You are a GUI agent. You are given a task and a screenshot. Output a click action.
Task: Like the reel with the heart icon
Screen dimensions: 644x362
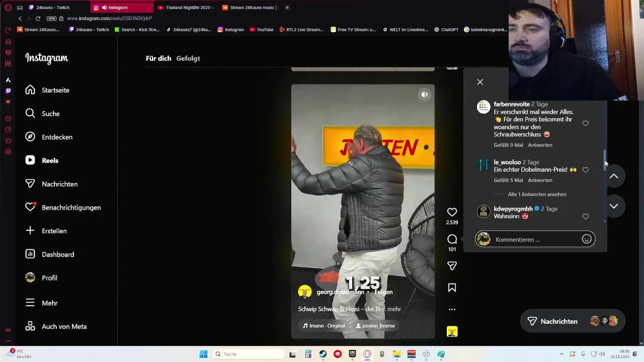click(x=452, y=212)
